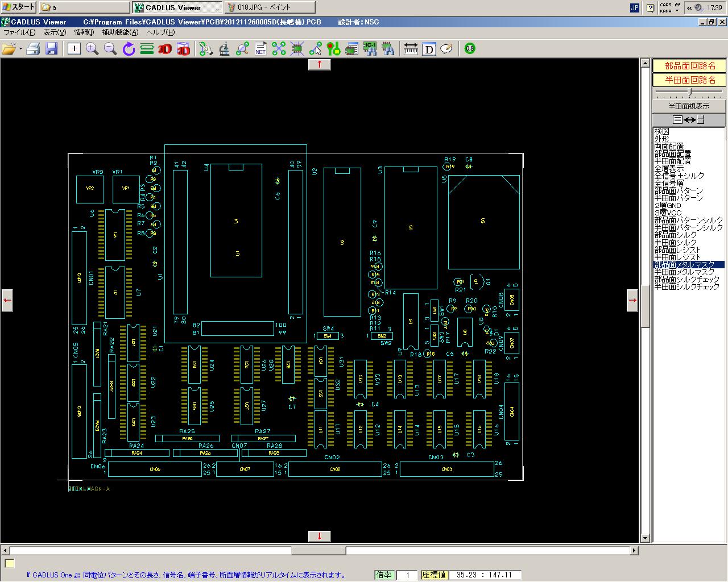Toggle the list panel width switch button
Screen dimensions: 728x582
tap(689, 119)
